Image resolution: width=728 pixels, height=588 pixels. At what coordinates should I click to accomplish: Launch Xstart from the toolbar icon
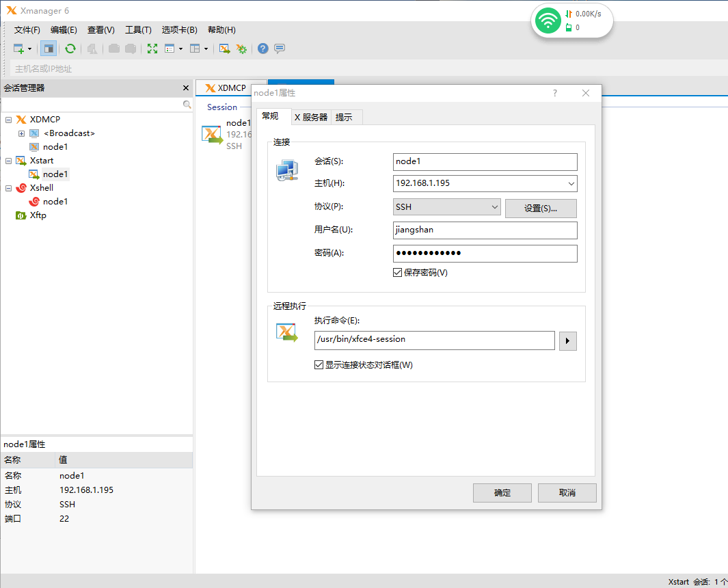coord(224,49)
